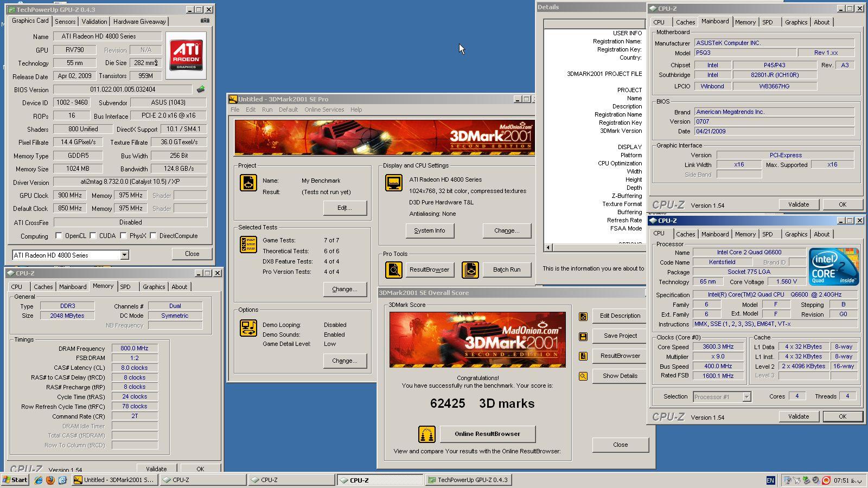The width and height of the screenshot is (868, 488).
Task: Click the 62425 score text
Action: 448,403
